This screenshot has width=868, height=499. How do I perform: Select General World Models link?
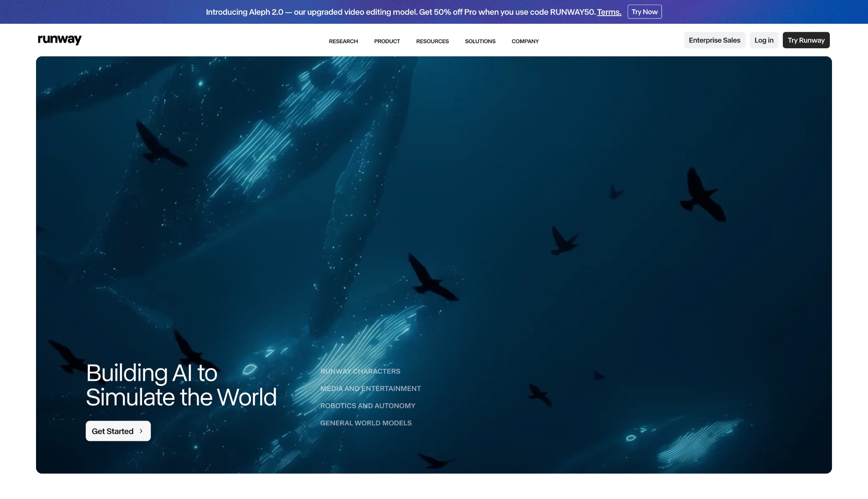366,423
